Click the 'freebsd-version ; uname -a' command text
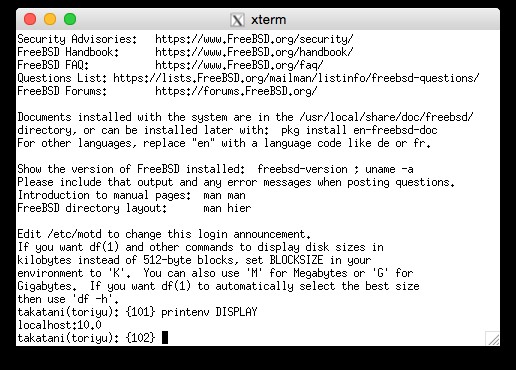 pyautogui.click(x=335, y=169)
